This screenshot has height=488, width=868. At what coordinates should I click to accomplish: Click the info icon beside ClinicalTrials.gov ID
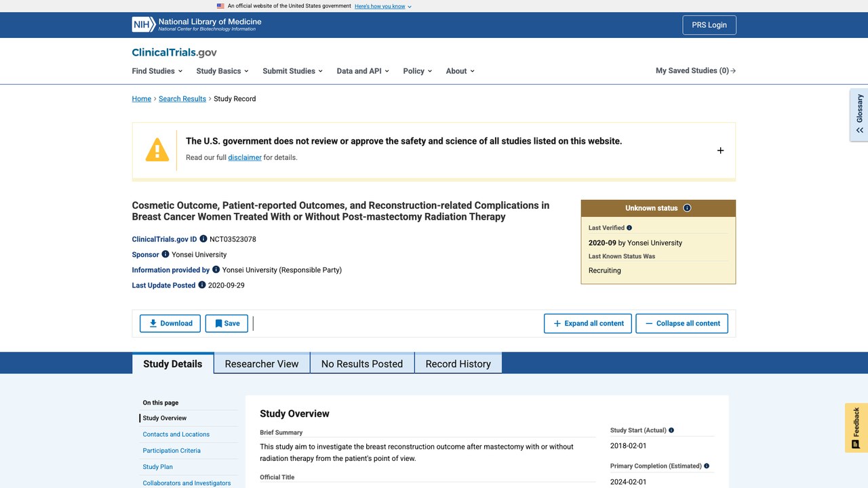[x=203, y=239]
